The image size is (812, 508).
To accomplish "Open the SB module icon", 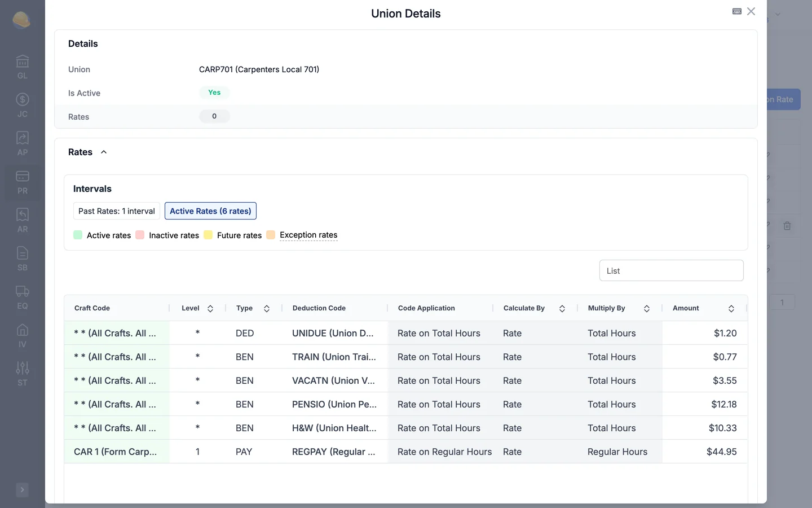I will pos(22,259).
